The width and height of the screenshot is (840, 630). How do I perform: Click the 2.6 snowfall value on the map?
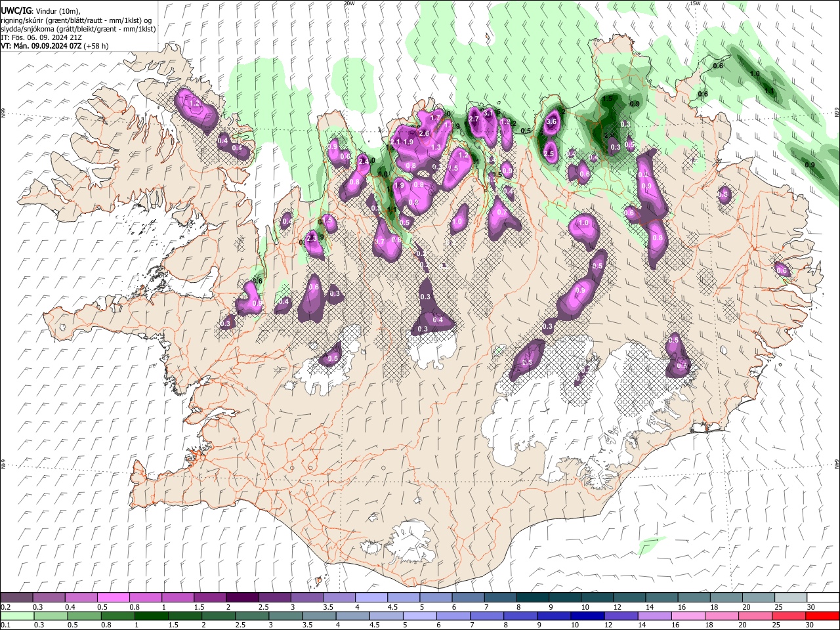tap(424, 133)
